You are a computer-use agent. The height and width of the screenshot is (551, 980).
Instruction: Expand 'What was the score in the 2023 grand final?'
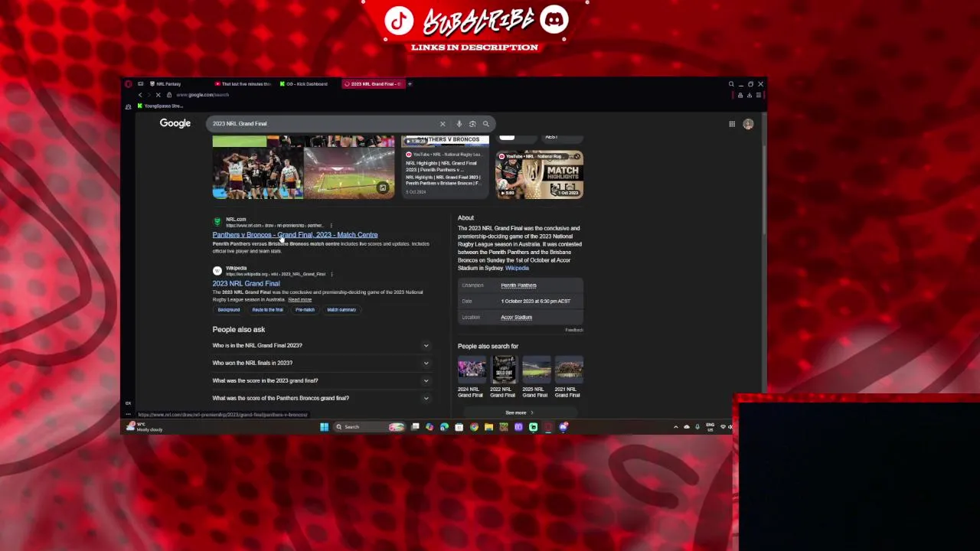click(322, 381)
